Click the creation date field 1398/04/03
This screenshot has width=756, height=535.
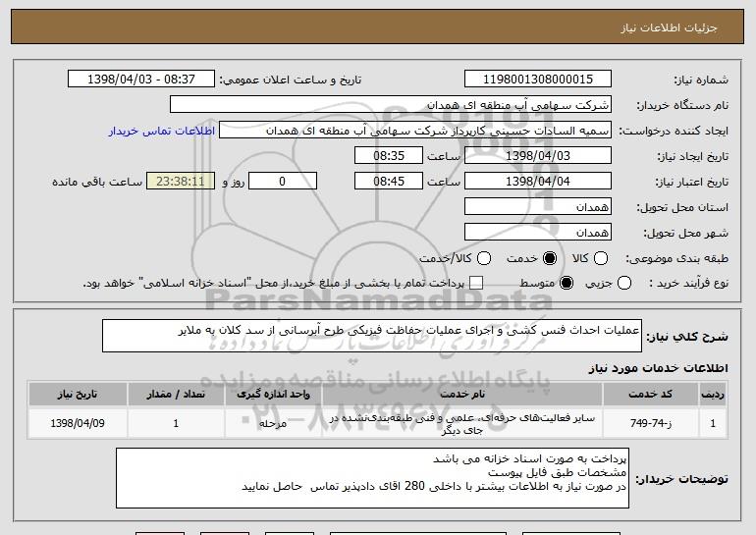(x=538, y=156)
